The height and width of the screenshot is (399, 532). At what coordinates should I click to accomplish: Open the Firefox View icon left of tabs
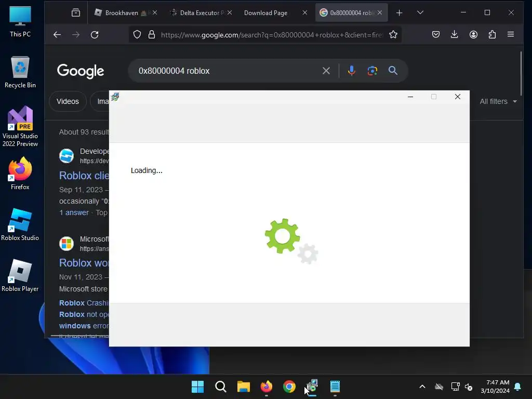tap(76, 13)
